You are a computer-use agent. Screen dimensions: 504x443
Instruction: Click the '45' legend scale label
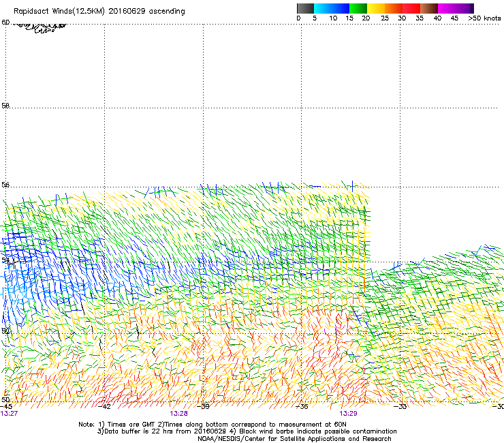[x=454, y=18]
